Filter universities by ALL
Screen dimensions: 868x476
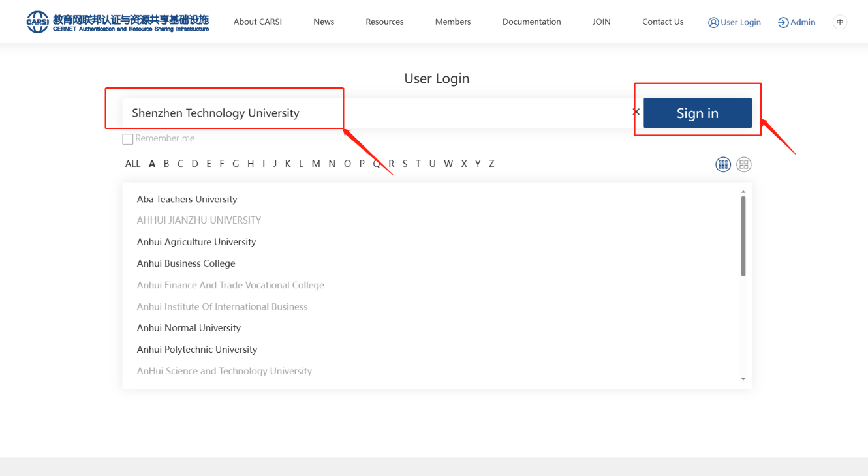132,164
